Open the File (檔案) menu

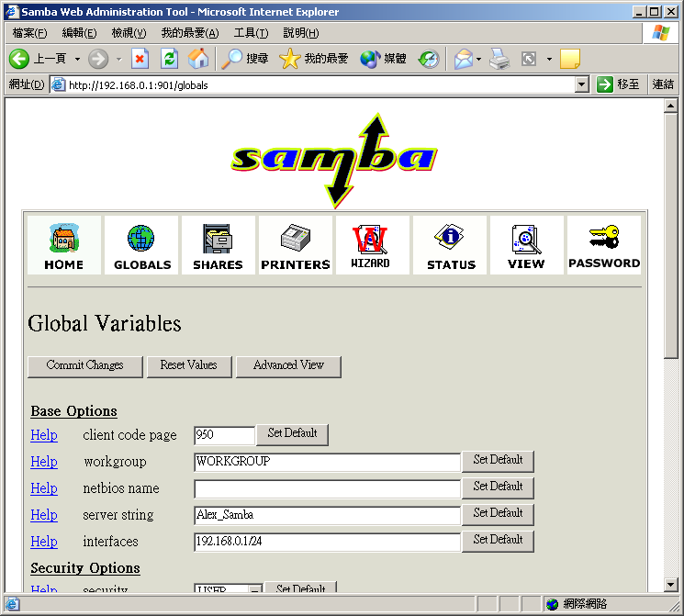pos(29,33)
